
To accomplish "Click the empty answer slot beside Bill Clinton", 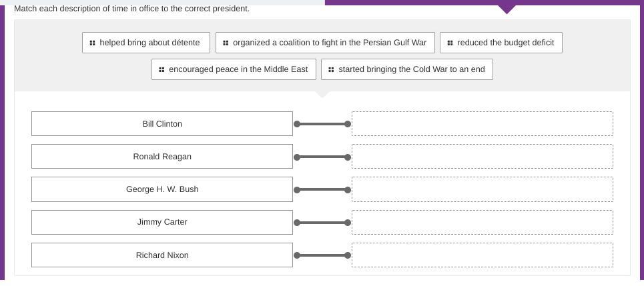I will (482, 124).
